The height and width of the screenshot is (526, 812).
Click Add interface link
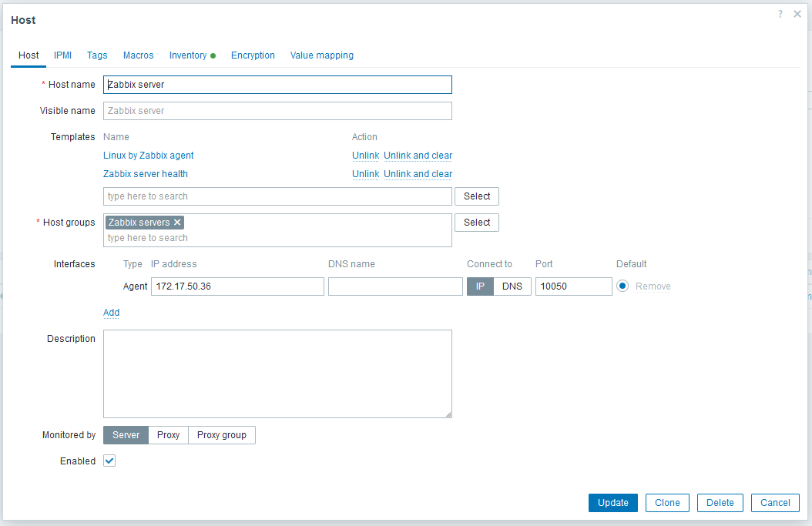[x=112, y=313]
